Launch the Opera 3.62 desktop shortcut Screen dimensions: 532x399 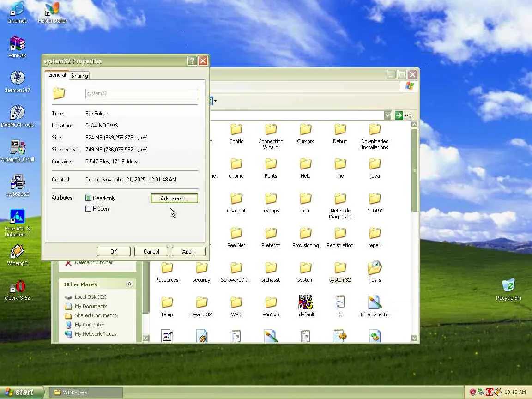coord(17,290)
